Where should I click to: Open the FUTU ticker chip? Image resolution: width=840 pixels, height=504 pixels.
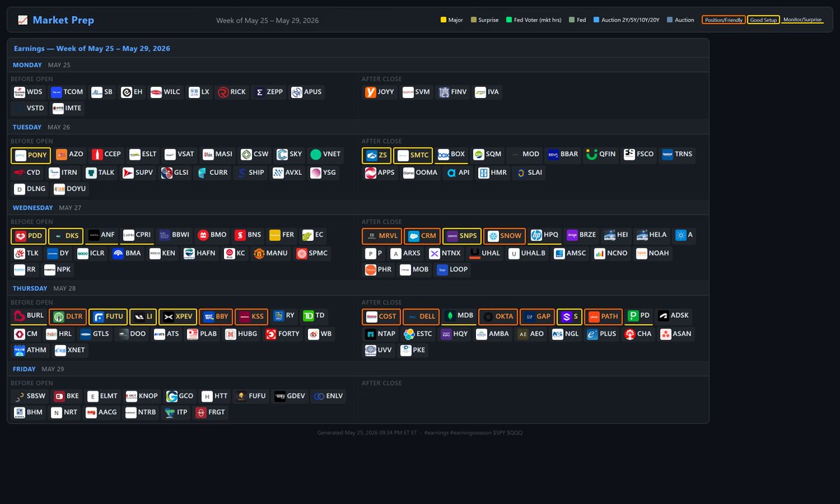click(107, 316)
